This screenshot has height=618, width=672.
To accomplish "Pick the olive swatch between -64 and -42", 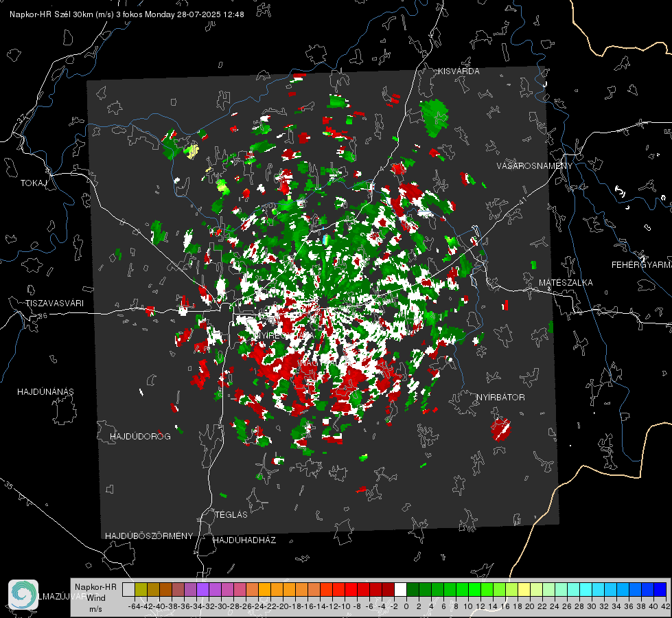I will (x=141, y=589).
